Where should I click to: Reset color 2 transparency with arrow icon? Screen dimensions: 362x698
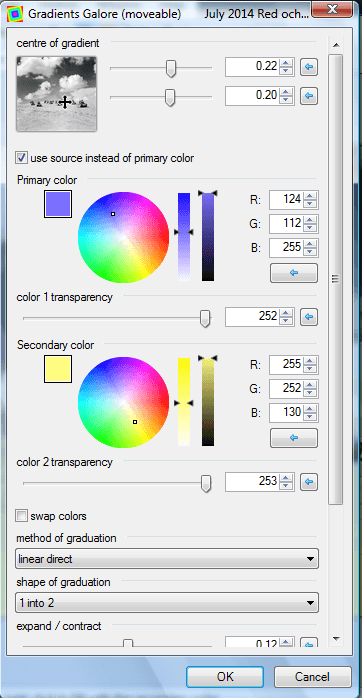click(309, 482)
